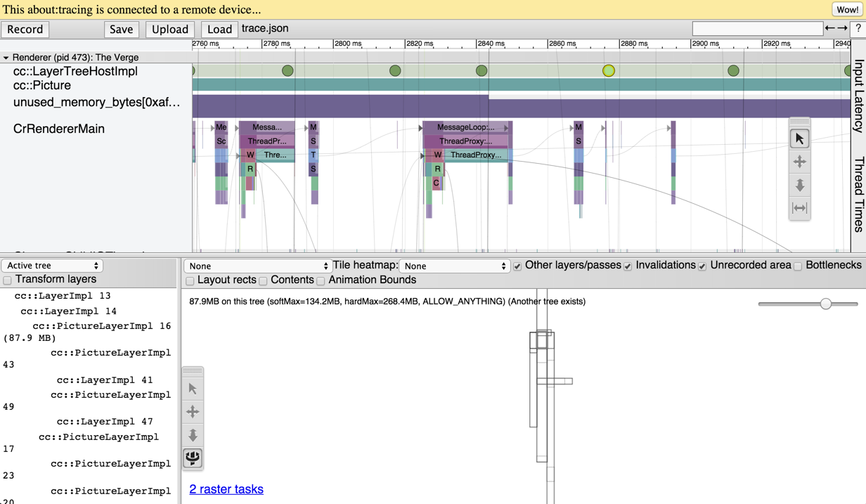Click the trace search input field

[x=757, y=29]
